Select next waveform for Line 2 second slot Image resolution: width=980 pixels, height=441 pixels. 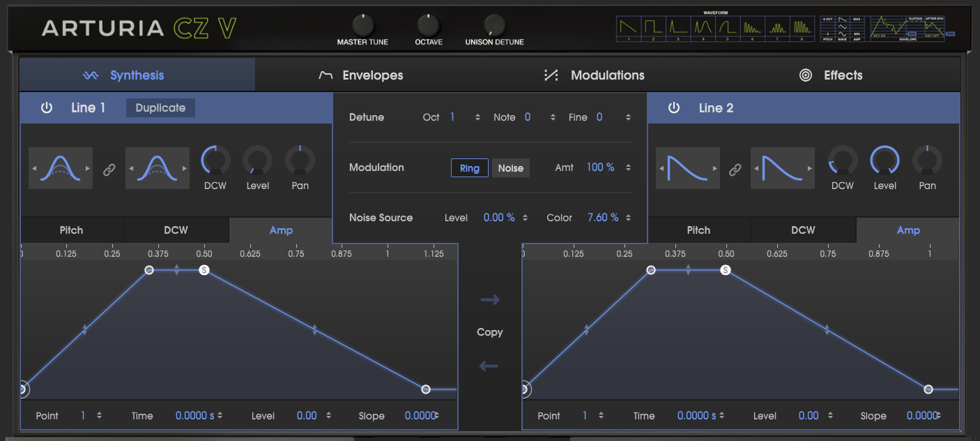809,169
